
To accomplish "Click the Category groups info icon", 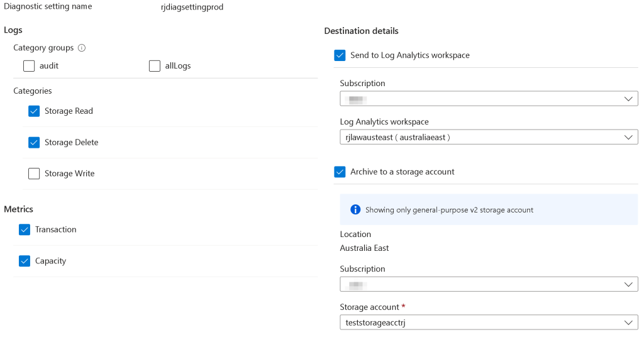I will 82,48.
